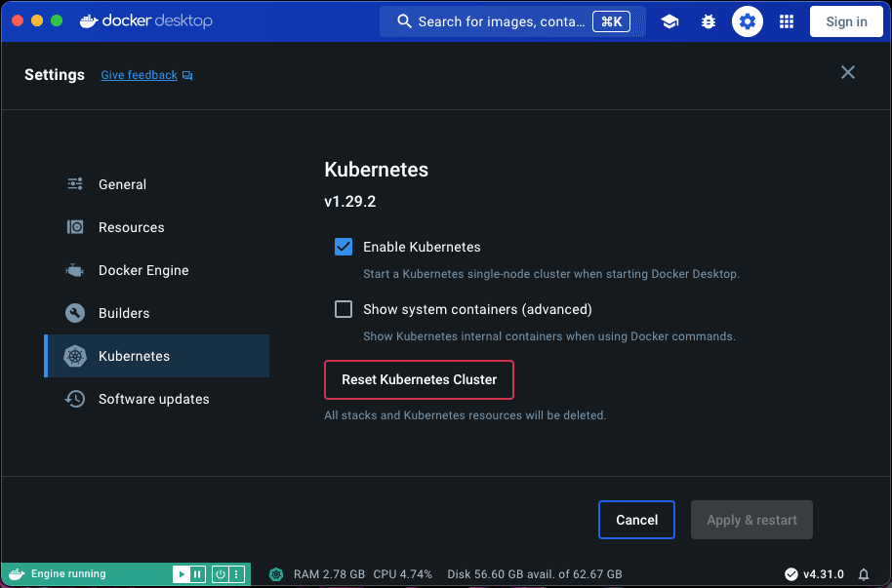
Task: Click the feedback speech bubble icon
Action: [x=187, y=76]
